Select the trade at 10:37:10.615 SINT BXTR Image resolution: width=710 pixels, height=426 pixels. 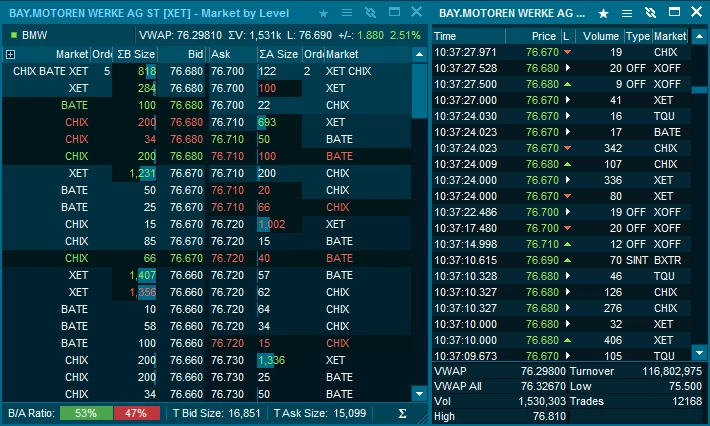click(x=561, y=260)
